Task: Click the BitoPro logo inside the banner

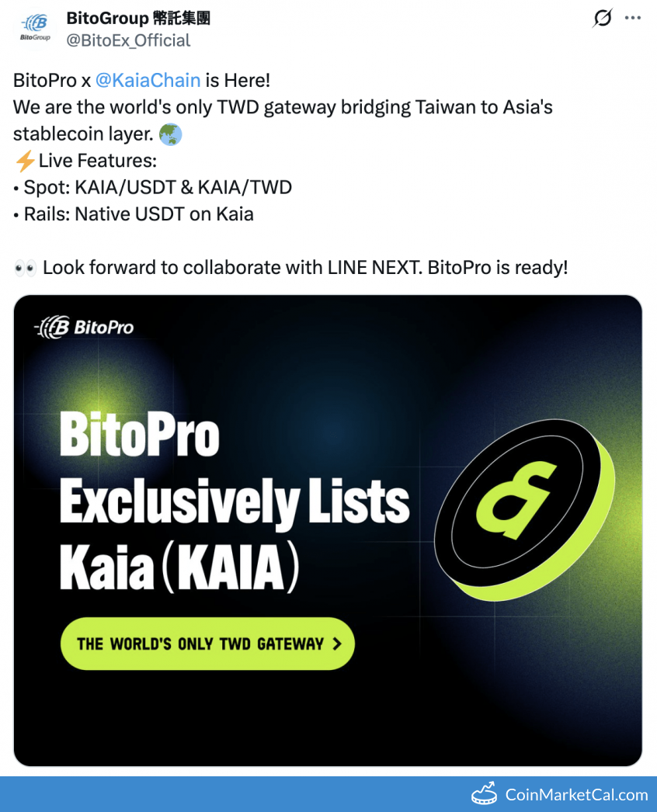Action: (x=85, y=328)
